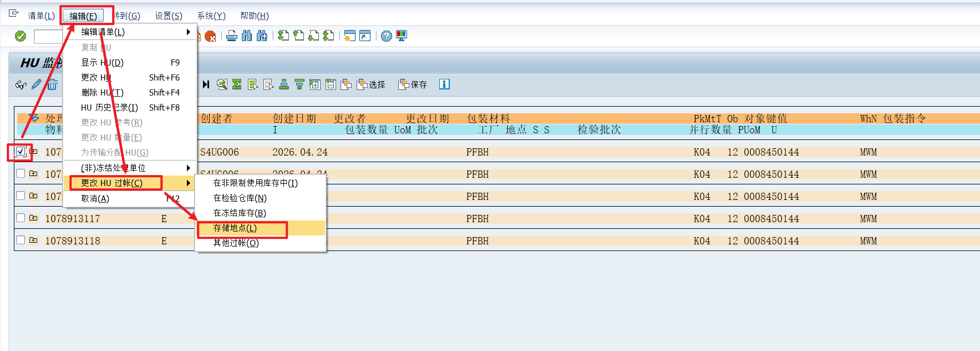
Task: Expand (非)冻结处理单位 submenu
Action: pos(130,168)
